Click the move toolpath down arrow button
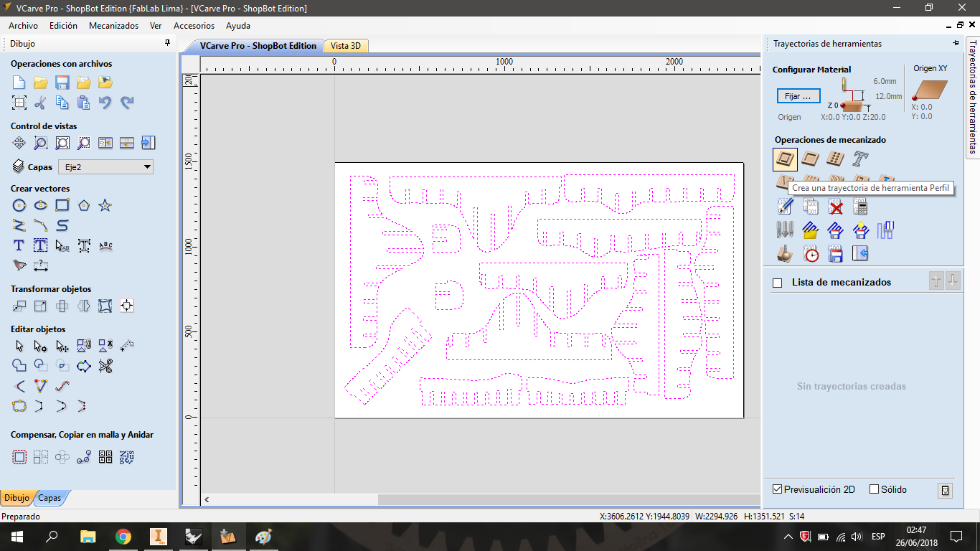 [953, 281]
